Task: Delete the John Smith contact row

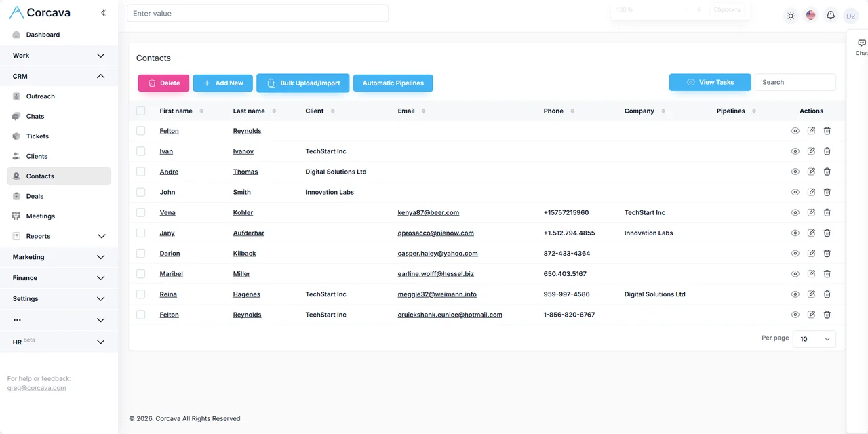Action: point(827,192)
